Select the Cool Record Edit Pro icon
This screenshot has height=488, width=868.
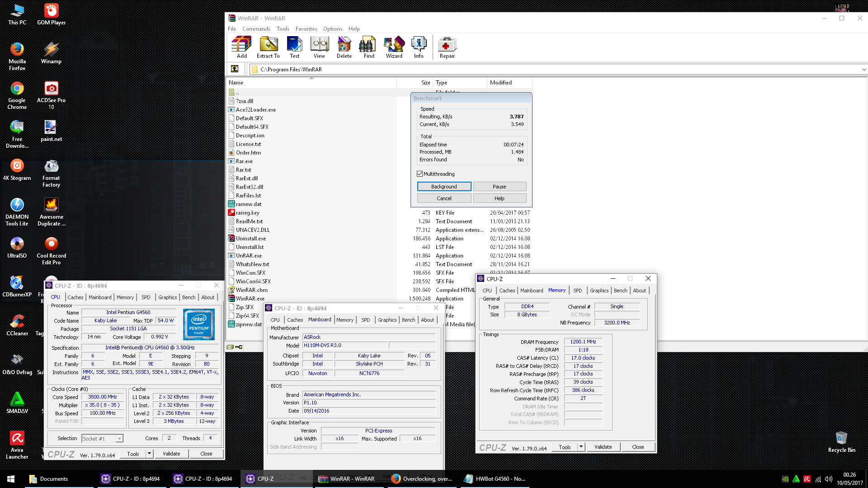pyautogui.click(x=51, y=251)
